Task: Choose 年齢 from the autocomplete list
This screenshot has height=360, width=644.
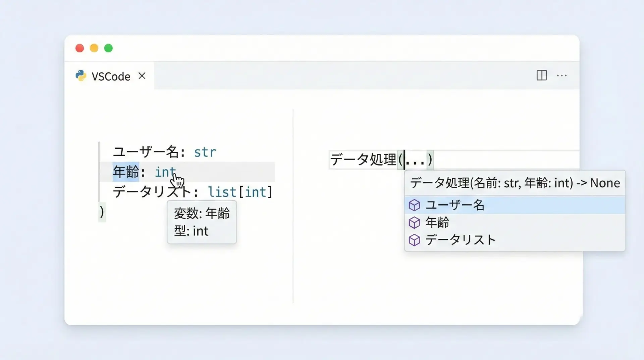Action: 437,223
